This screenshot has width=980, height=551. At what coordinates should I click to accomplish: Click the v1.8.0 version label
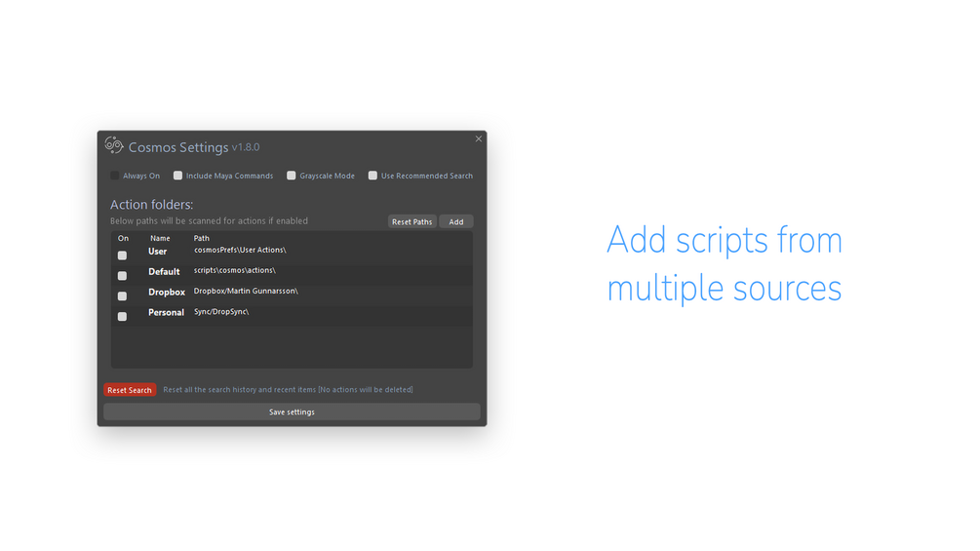tap(246, 147)
